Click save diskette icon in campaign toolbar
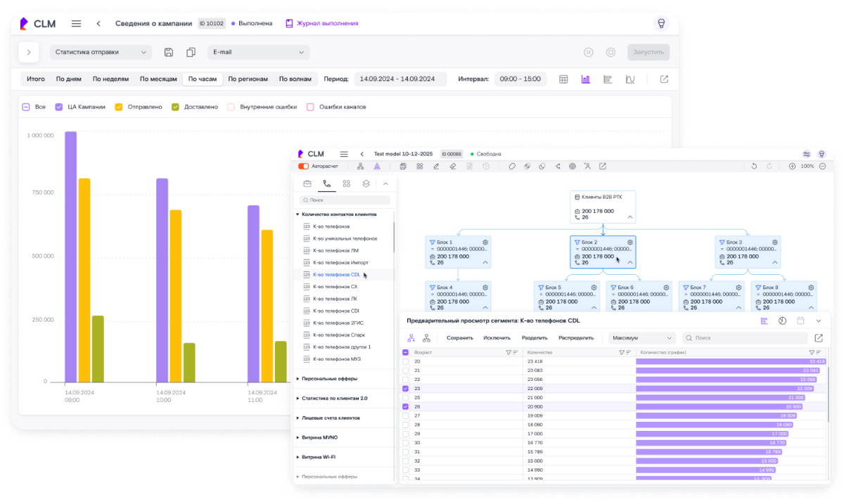Image resolution: width=844 pixels, height=504 pixels. [169, 52]
